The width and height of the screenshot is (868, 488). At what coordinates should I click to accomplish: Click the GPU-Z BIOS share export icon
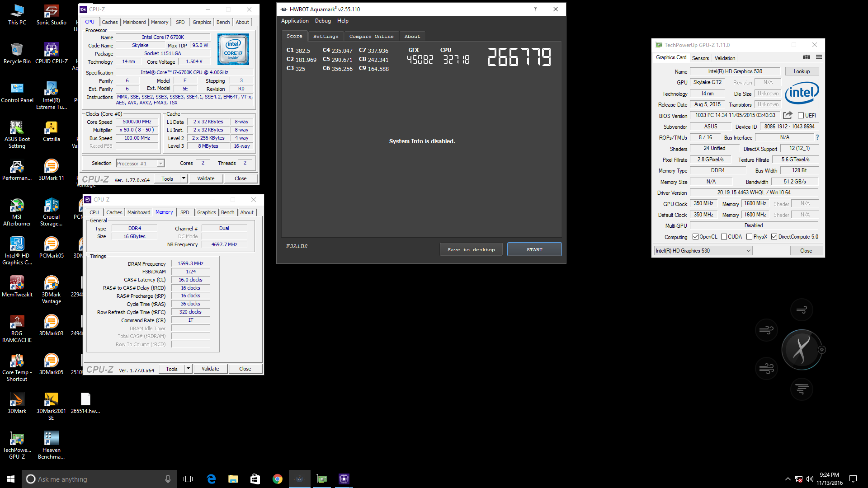pos(788,115)
